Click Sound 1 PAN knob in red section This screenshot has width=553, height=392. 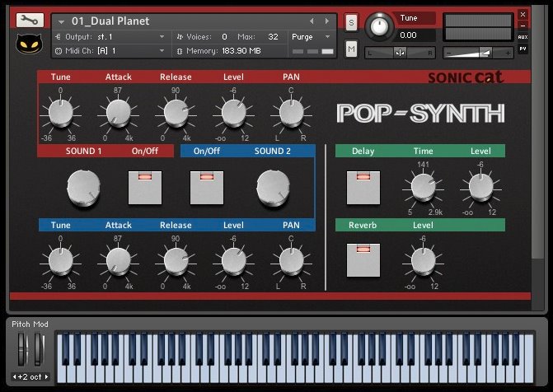(x=291, y=113)
